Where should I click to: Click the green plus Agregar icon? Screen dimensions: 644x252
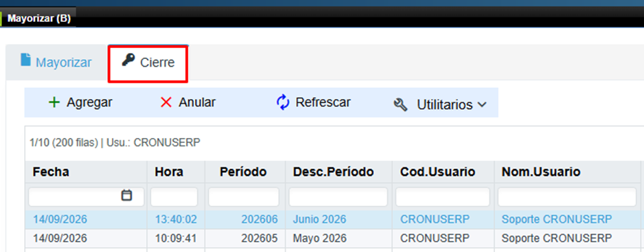tap(54, 102)
